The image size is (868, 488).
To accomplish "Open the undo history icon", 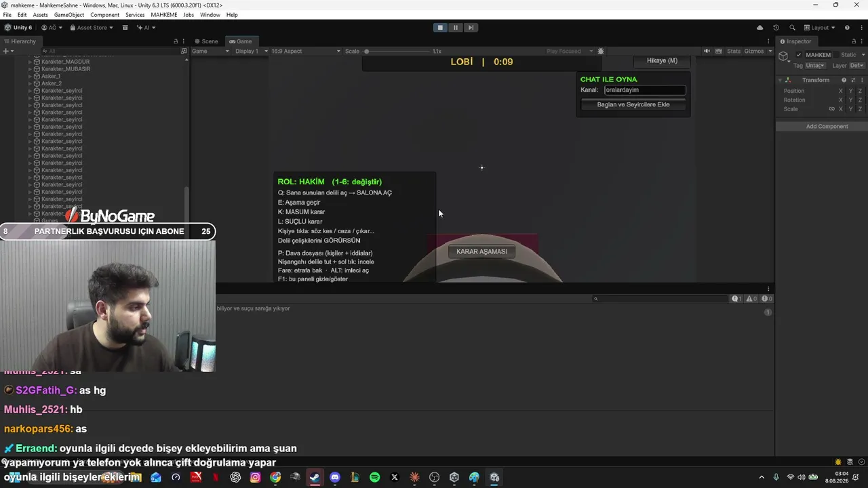I will pos(776,28).
